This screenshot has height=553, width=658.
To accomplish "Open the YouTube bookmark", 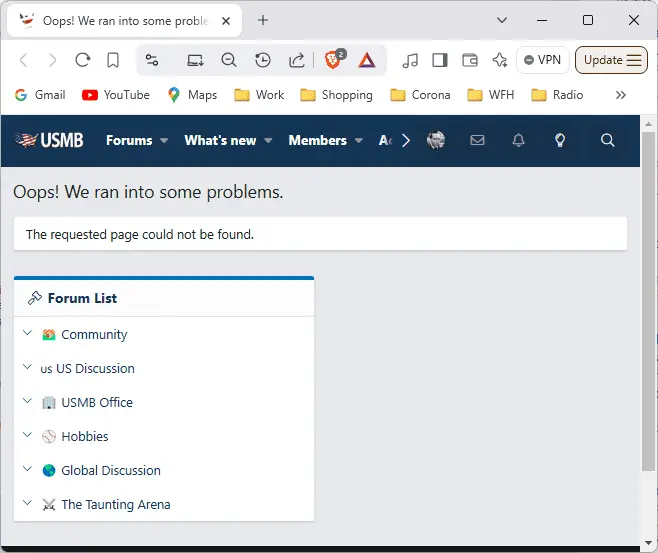I will pyautogui.click(x=115, y=95).
